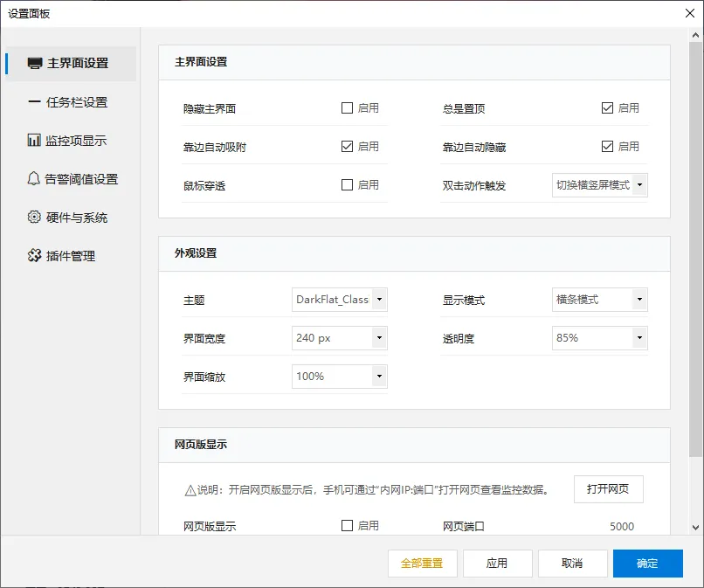
Task: Enable the 鼠标穿透 option
Action: click(347, 184)
